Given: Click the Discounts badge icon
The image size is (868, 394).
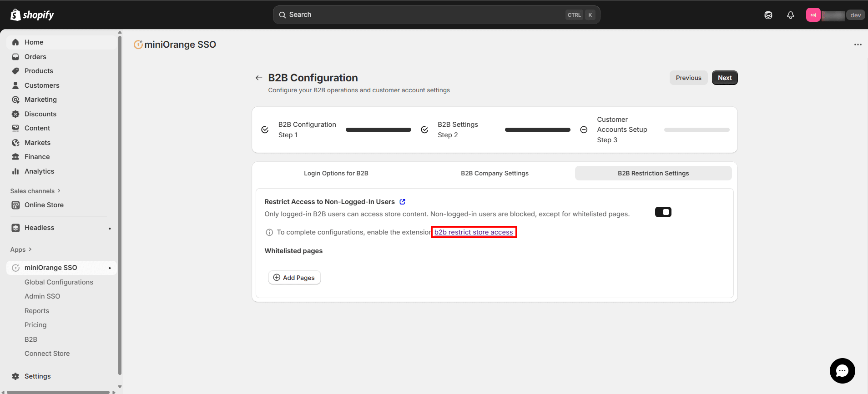Looking at the screenshot, I should pyautogui.click(x=15, y=114).
